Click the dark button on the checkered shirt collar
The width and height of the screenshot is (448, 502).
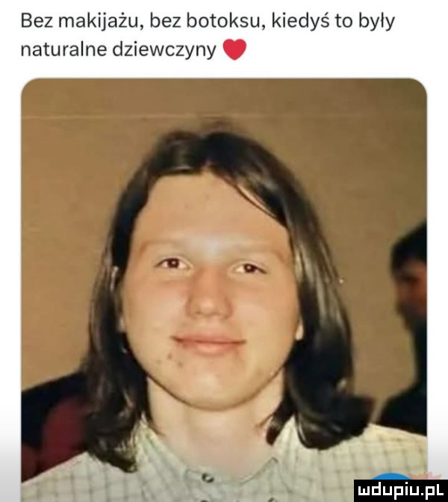click(x=208, y=478)
